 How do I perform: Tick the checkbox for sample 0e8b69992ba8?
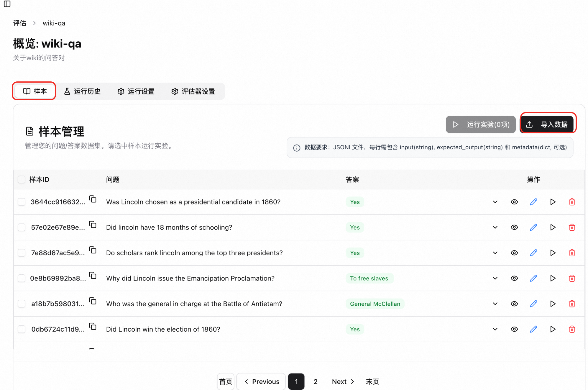22,278
